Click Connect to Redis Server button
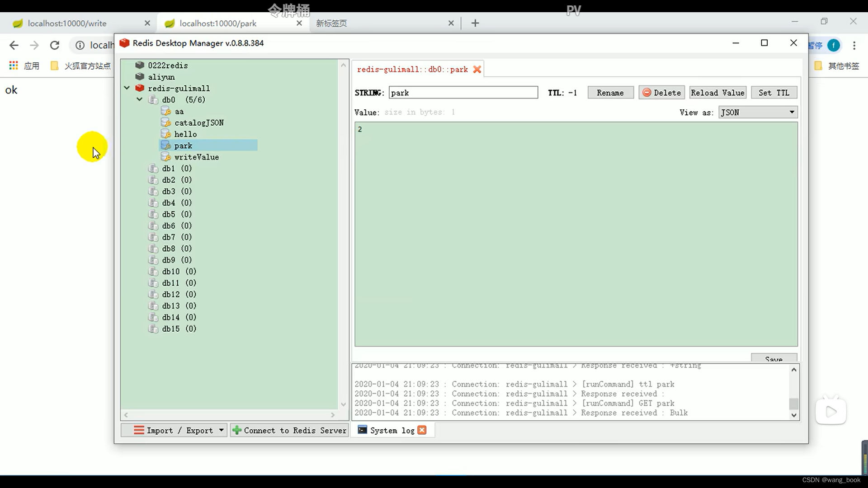This screenshot has width=868, height=488. pyautogui.click(x=289, y=430)
